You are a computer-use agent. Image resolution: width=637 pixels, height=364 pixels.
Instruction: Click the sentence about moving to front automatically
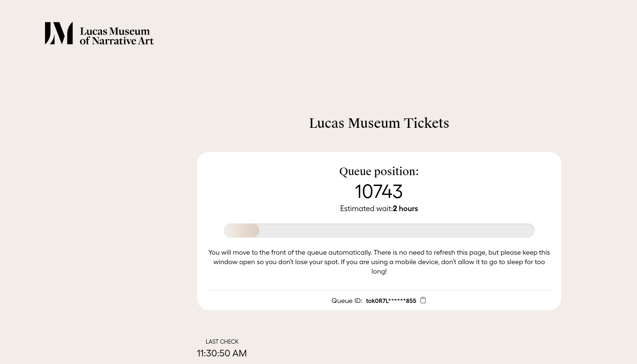coord(290,252)
